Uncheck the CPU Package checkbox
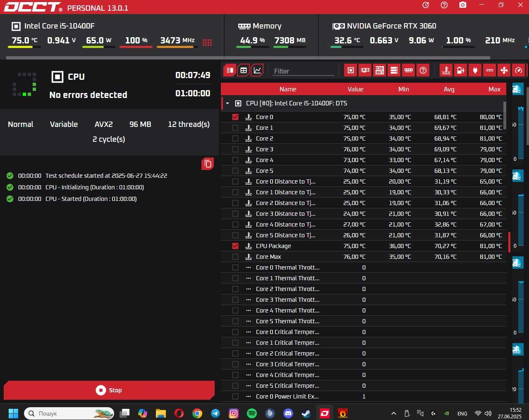 point(235,246)
